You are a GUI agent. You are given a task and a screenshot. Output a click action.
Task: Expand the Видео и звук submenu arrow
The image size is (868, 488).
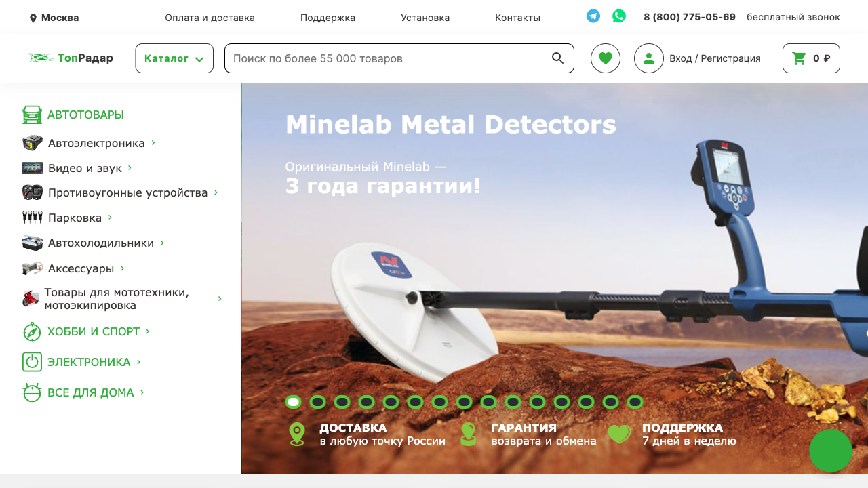pos(130,167)
